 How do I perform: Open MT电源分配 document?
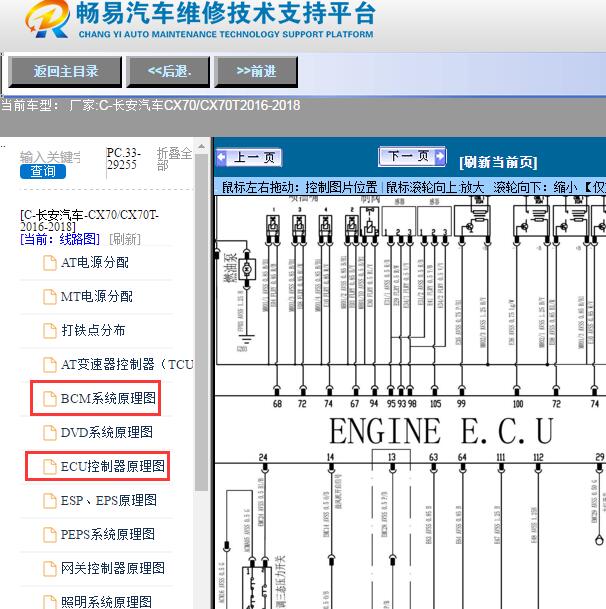point(96,297)
